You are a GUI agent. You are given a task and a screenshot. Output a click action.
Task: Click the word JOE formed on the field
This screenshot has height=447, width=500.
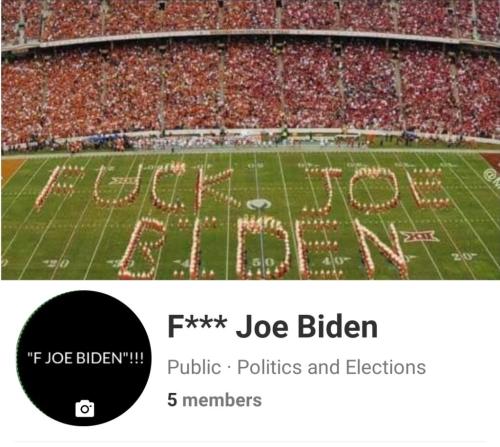point(378,189)
